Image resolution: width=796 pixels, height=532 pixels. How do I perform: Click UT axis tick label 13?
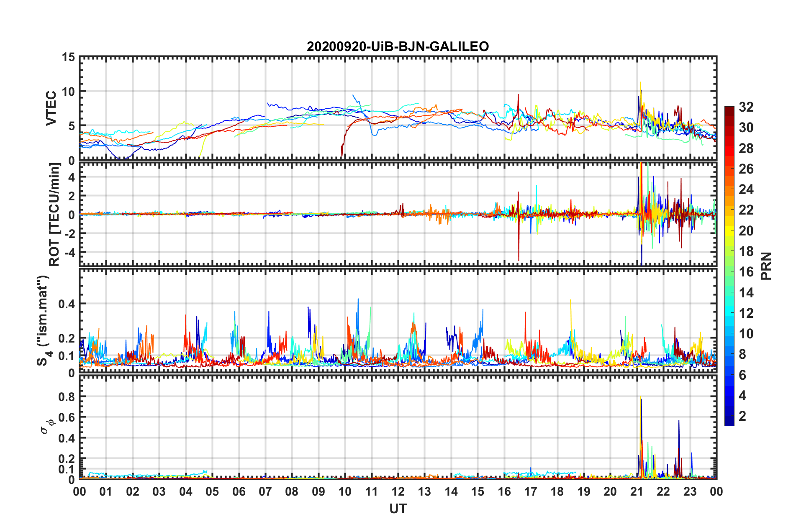click(424, 491)
